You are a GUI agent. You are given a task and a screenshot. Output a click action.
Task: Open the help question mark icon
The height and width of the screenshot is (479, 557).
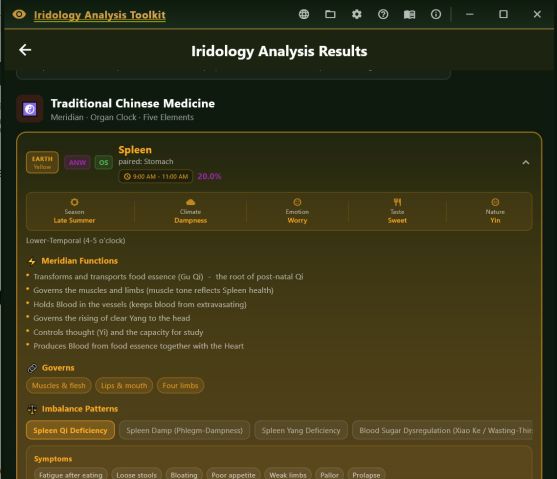click(383, 14)
